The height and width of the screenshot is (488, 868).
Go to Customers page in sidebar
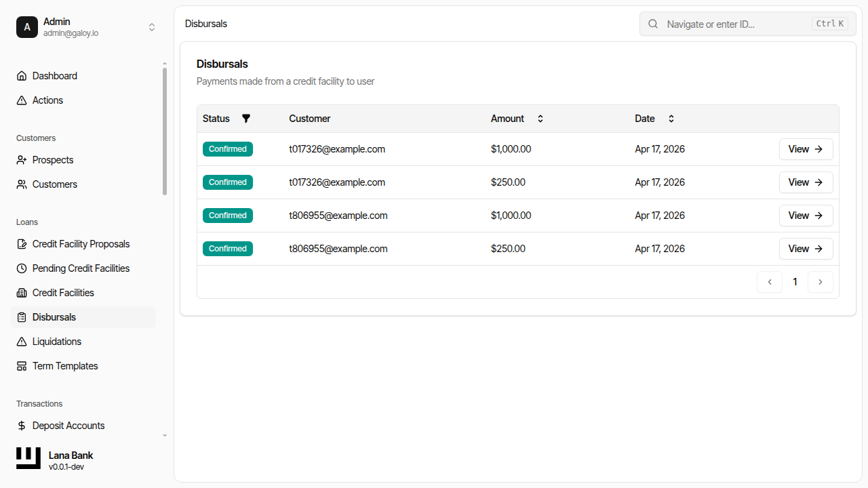click(55, 184)
